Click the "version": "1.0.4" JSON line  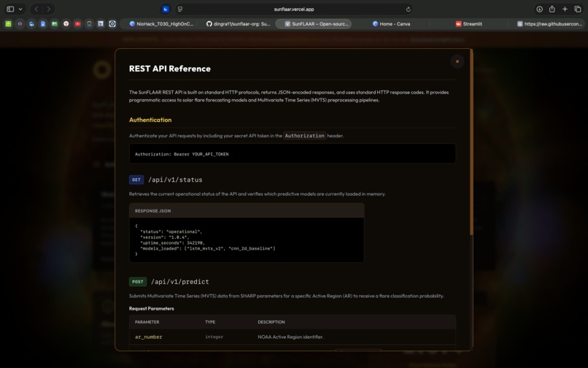click(x=165, y=237)
